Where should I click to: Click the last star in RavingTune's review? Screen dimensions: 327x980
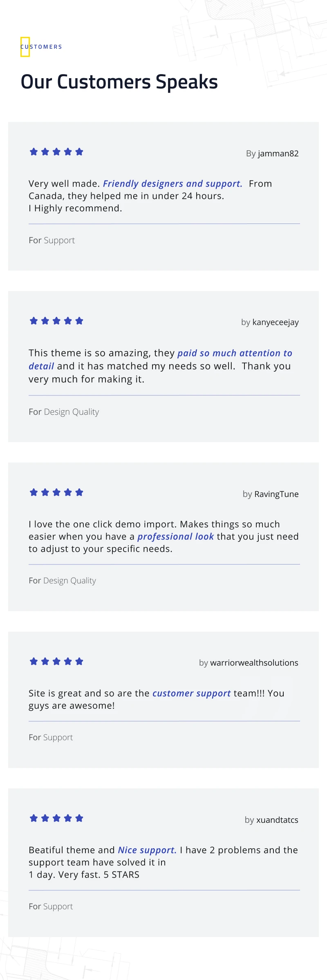coord(79,492)
